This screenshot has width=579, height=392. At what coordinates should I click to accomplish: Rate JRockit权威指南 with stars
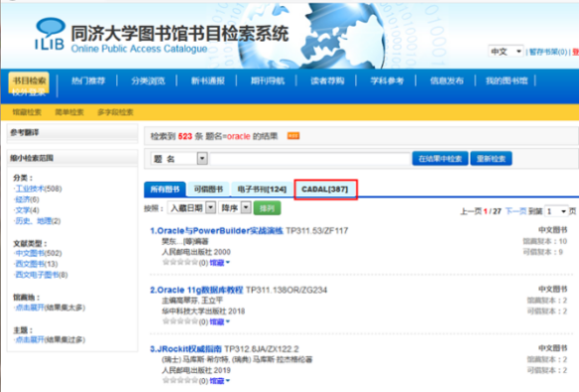tap(180, 380)
